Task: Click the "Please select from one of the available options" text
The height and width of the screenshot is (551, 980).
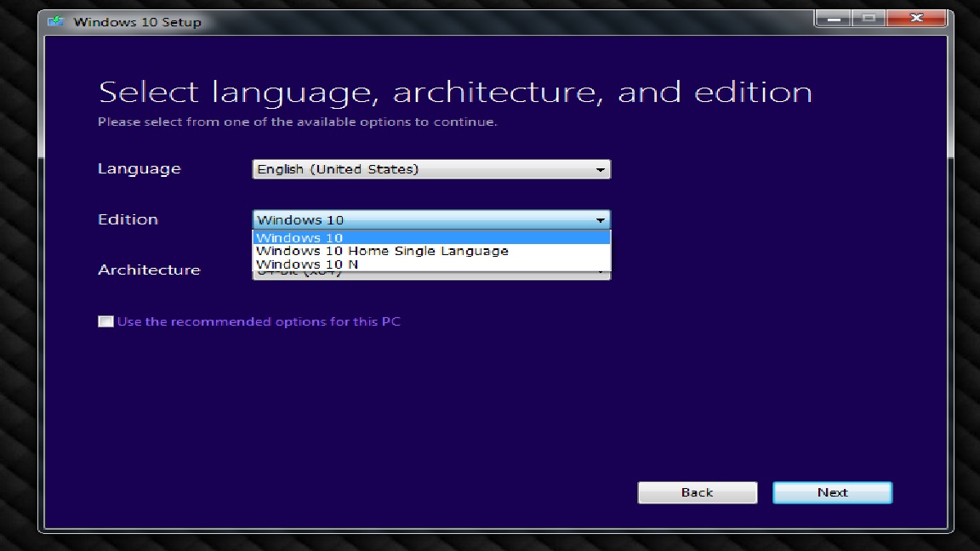Action: coord(298,122)
